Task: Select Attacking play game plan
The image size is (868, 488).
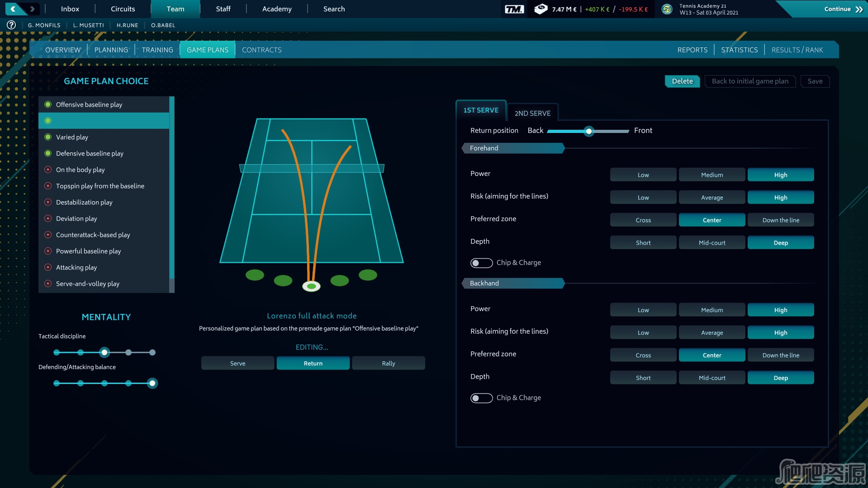Action: 104,267
